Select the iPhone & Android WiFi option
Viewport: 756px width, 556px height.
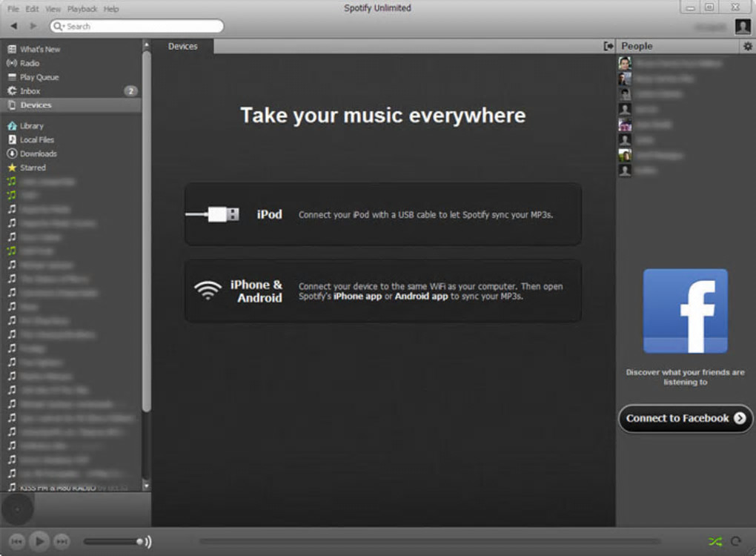[x=383, y=291]
